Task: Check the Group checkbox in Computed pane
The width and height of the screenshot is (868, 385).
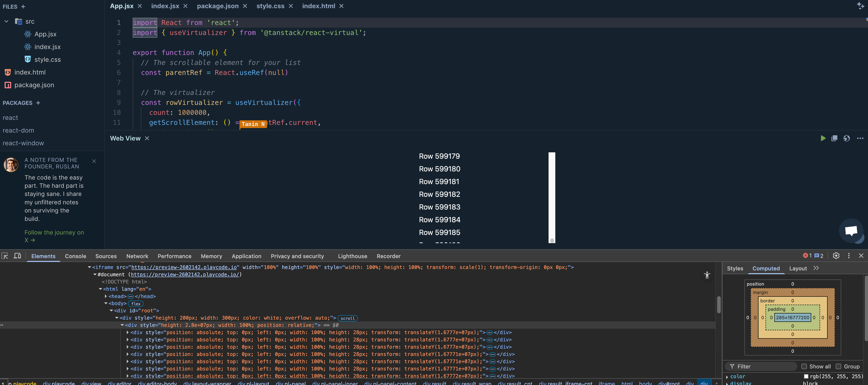Action: pyautogui.click(x=838, y=366)
